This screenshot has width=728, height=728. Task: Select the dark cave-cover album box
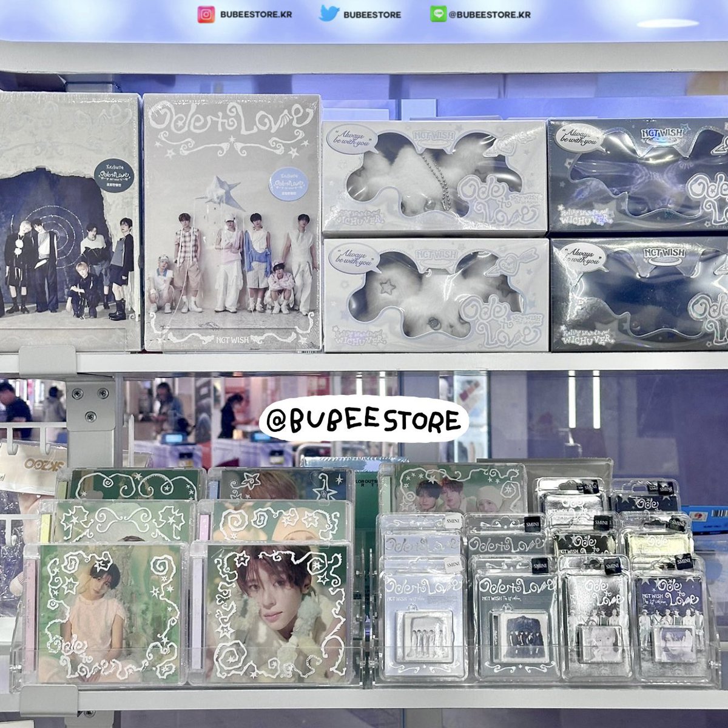pos(69,222)
